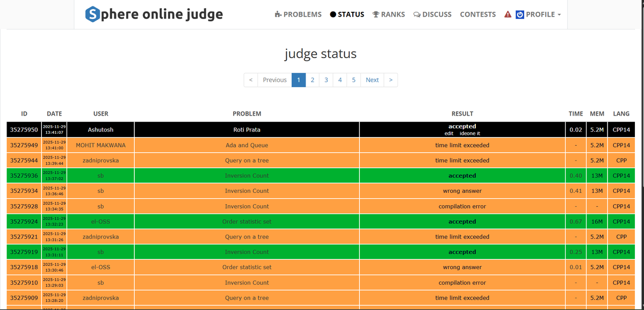Screen dimensions: 644x310
Task: Open Discuss via speech bubbles icon
Action: pyautogui.click(x=417, y=15)
